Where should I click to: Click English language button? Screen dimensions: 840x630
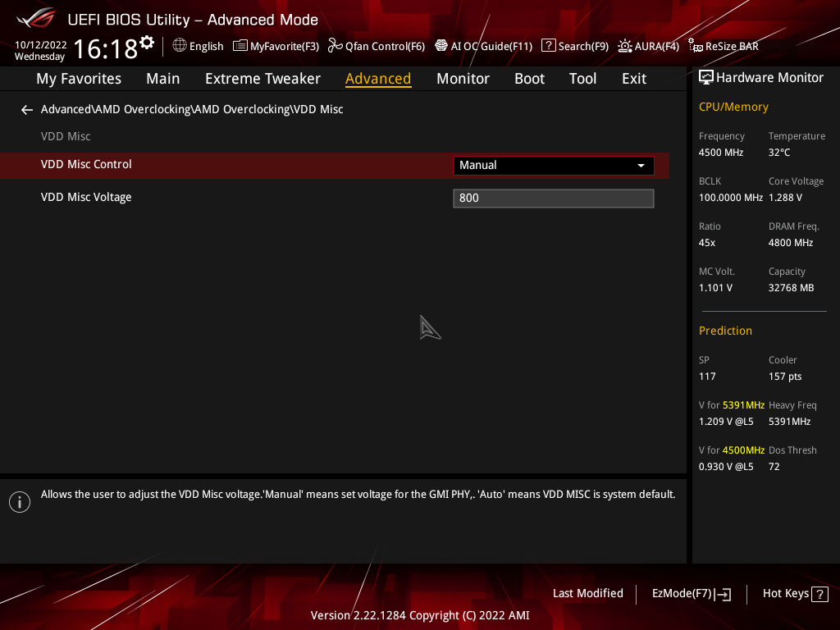[206, 46]
